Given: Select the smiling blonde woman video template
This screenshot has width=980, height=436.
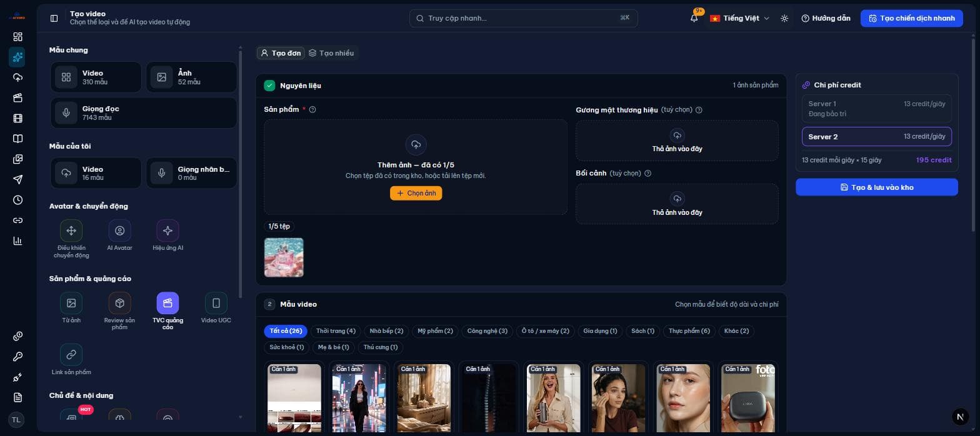Looking at the screenshot, I should click(554, 397).
